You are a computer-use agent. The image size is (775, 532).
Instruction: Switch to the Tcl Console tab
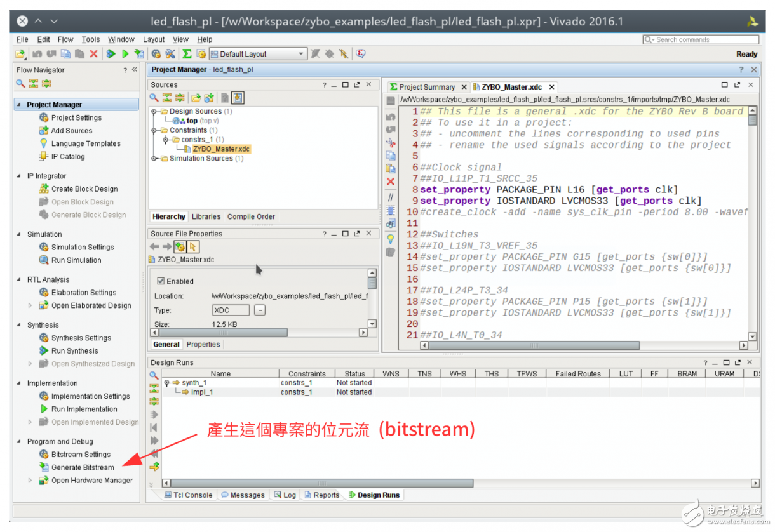click(188, 495)
